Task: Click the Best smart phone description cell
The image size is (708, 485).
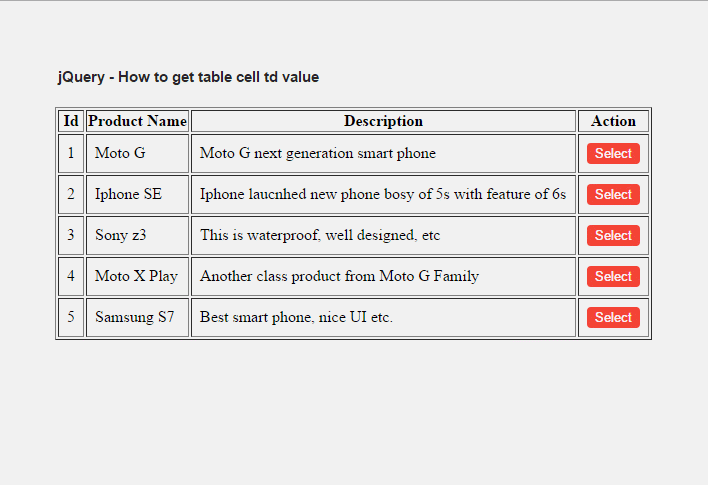Action: tap(296, 317)
